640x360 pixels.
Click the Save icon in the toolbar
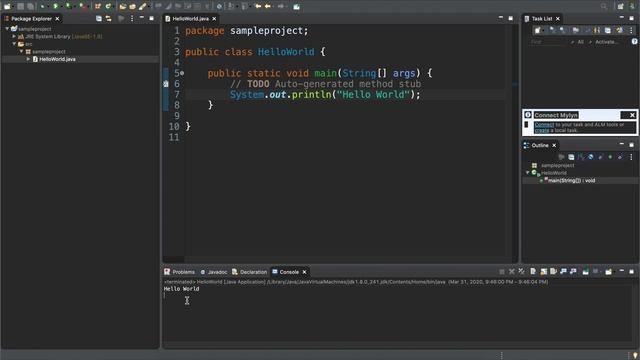(20, 7)
